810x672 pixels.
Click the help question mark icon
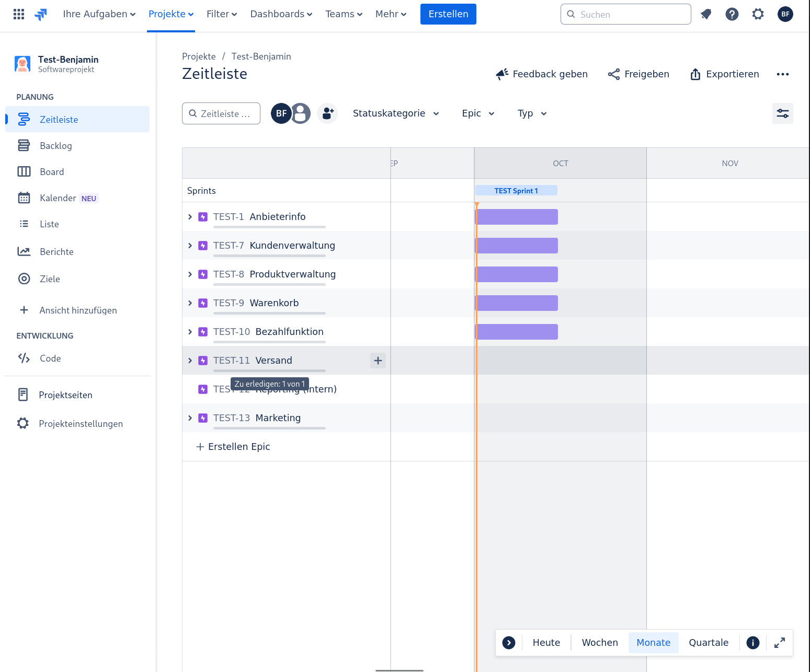[x=732, y=14]
